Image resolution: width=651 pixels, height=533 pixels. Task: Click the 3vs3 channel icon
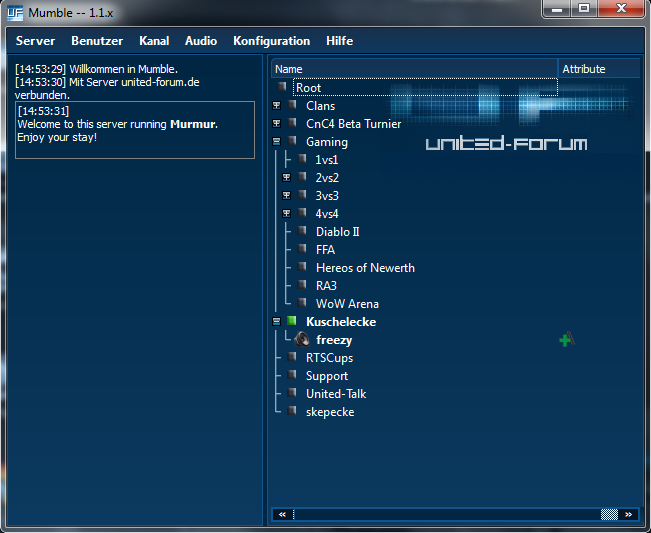click(x=302, y=195)
